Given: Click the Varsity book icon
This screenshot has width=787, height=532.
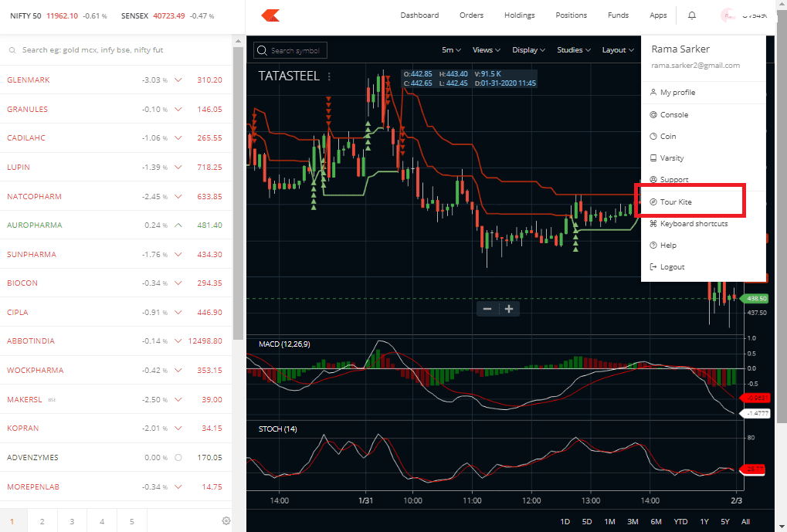Looking at the screenshot, I should point(653,158).
